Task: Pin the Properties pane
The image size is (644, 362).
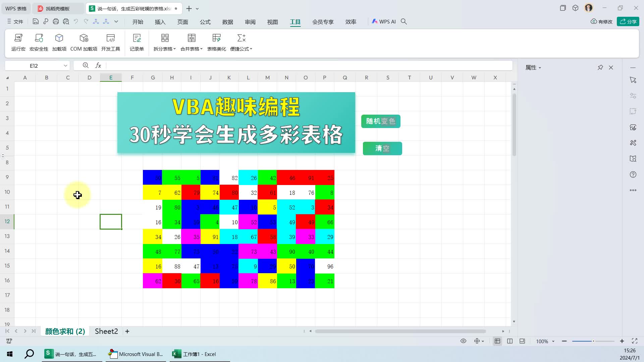Action: coord(600,67)
